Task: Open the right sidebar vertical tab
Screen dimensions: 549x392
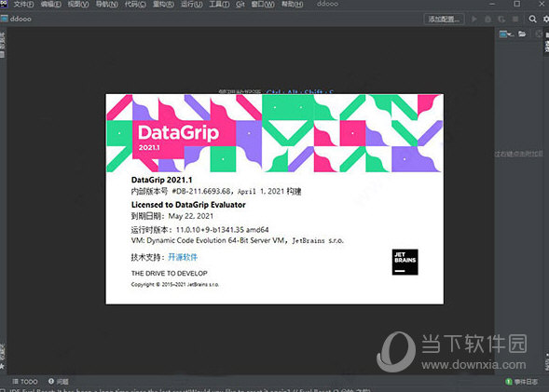Action: click(546, 42)
